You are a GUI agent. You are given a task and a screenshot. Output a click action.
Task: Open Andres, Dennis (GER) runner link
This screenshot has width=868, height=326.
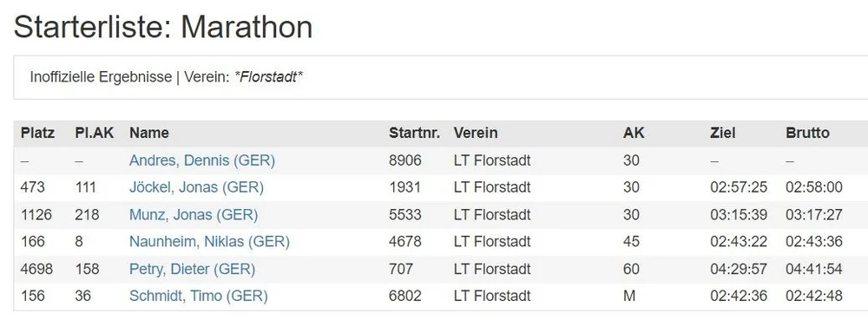tap(202, 160)
